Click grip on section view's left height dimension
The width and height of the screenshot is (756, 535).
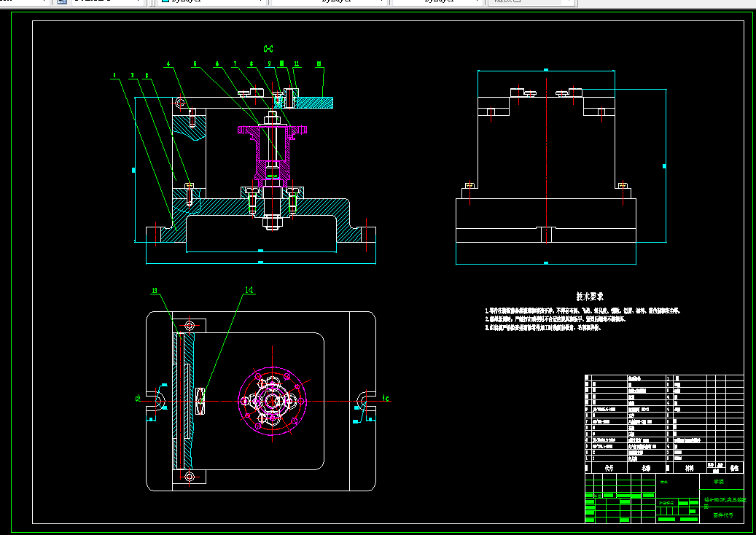133,170
